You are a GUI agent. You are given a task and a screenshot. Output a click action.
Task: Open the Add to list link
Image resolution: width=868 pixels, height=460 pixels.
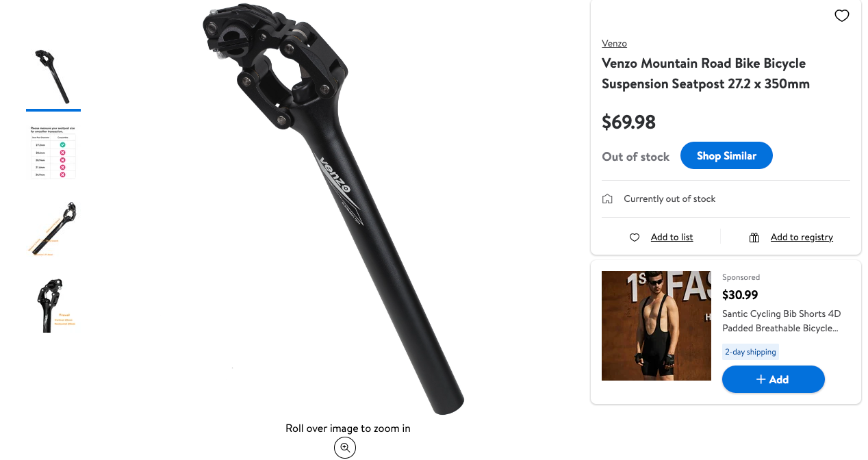tap(672, 237)
